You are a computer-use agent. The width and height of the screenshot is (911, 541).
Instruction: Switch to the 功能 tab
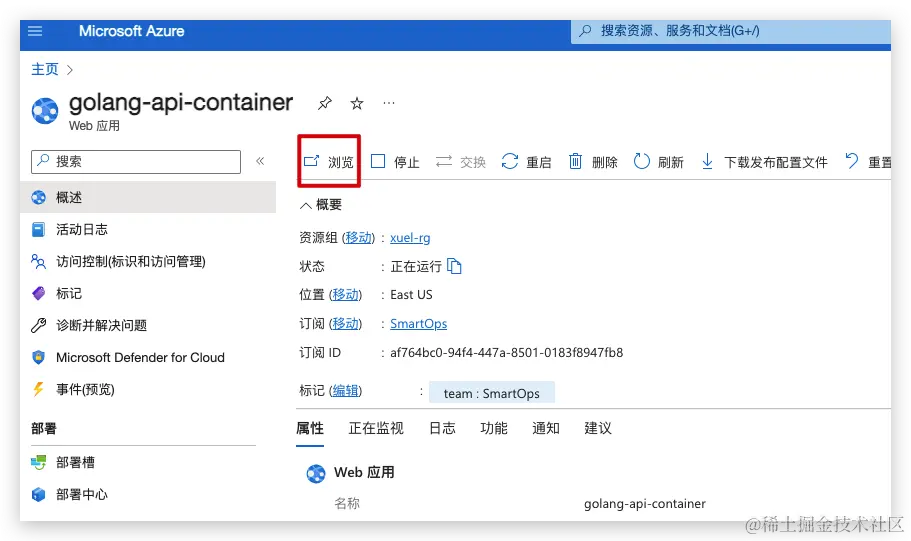494,428
